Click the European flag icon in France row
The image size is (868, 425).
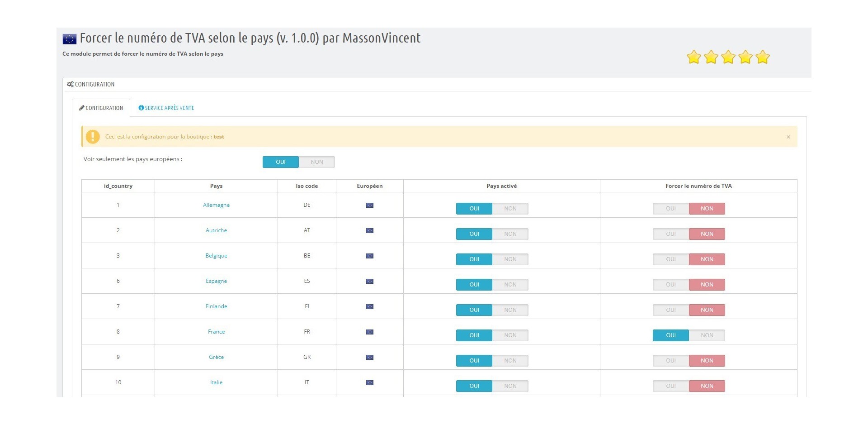(x=369, y=332)
